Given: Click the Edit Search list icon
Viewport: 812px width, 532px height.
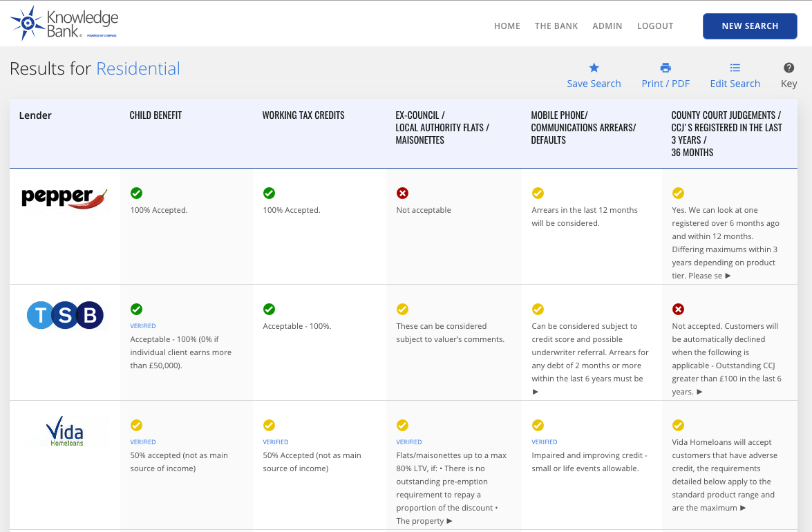Looking at the screenshot, I should tap(735, 68).
